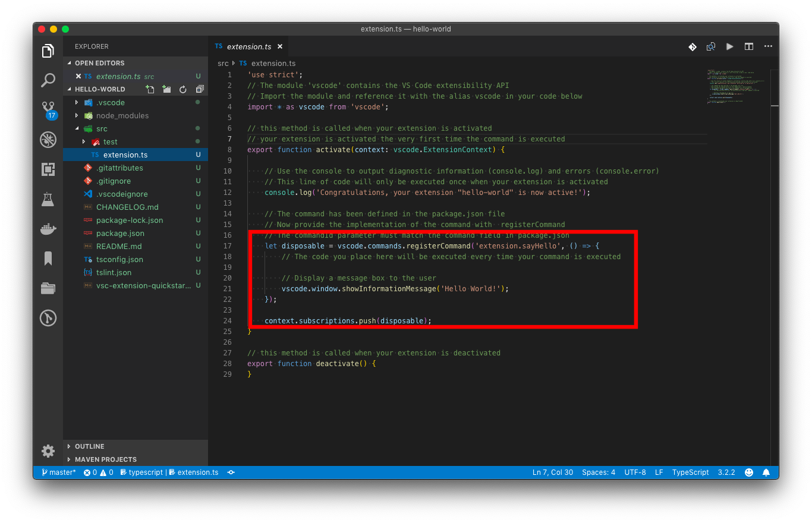Image resolution: width=812 pixels, height=523 pixels.
Task: Start the extension with the Run button
Action: click(x=729, y=46)
